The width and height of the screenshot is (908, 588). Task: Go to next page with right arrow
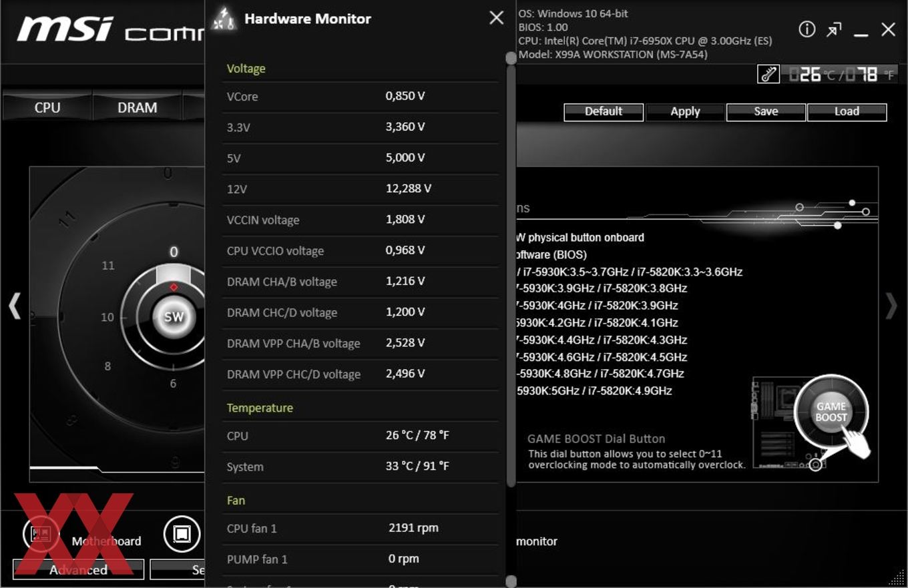point(891,306)
